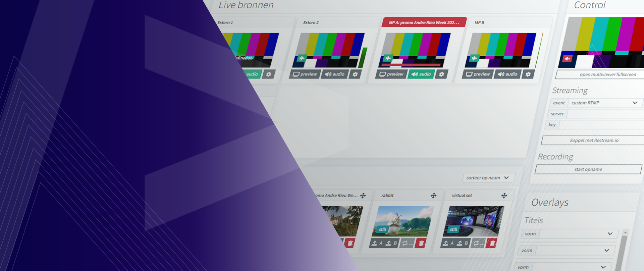Click the 'Live bronnen' heading

[246, 5]
